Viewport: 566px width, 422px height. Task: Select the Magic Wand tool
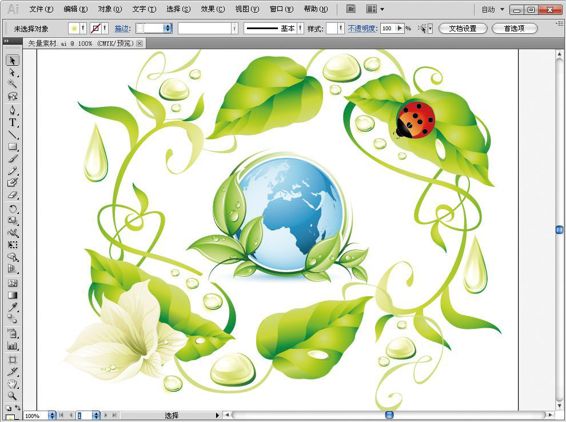pyautogui.click(x=12, y=84)
